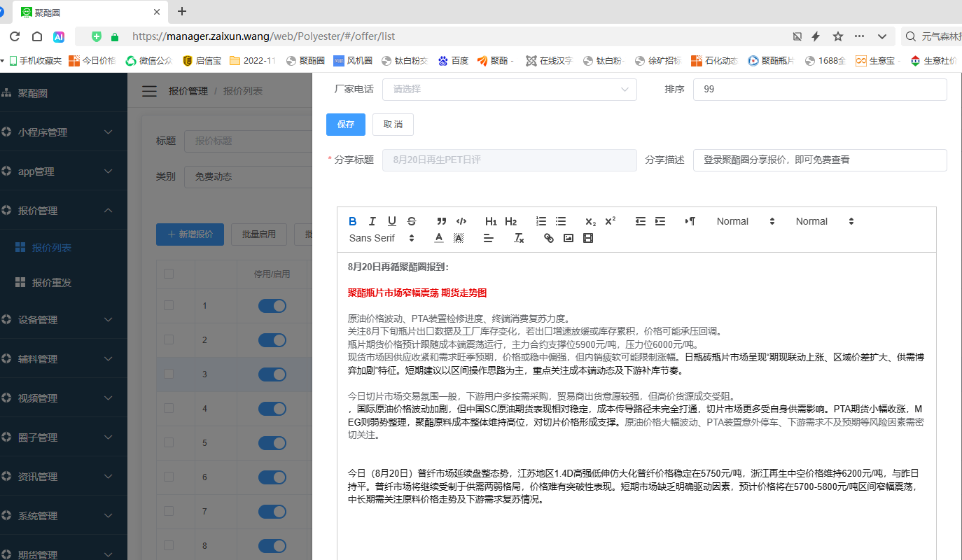Insert a code block via the toolbar
This screenshot has width=962, height=560.
(461, 221)
